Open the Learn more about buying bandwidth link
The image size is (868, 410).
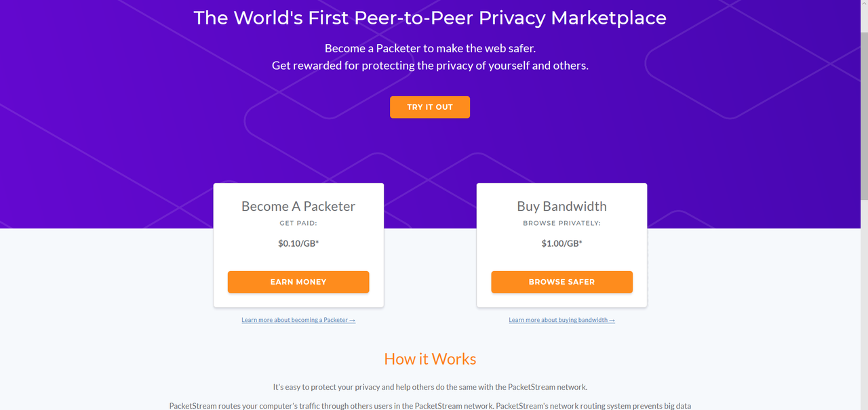(x=562, y=320)
